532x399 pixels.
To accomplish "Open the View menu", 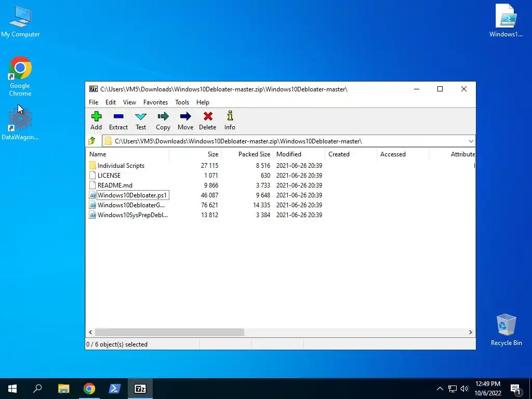I will coord(129,102).
